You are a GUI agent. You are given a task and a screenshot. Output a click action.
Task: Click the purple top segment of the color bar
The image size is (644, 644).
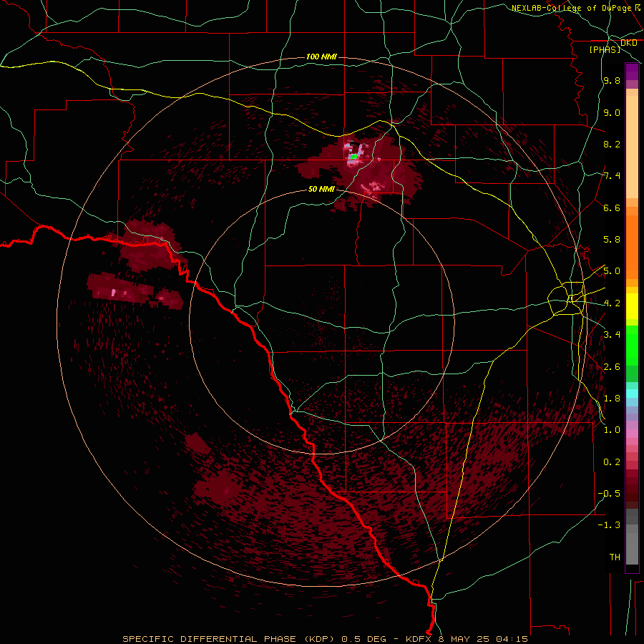[632, 72]
